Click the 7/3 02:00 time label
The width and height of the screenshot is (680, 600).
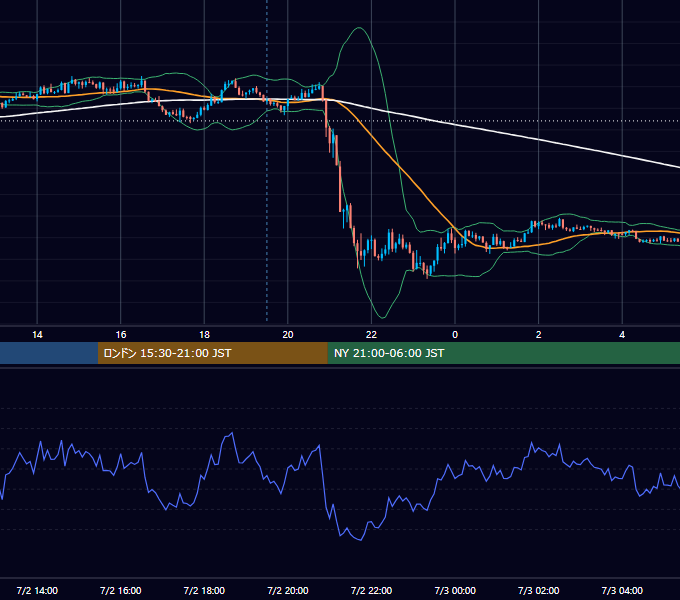[x=539, y=590]
